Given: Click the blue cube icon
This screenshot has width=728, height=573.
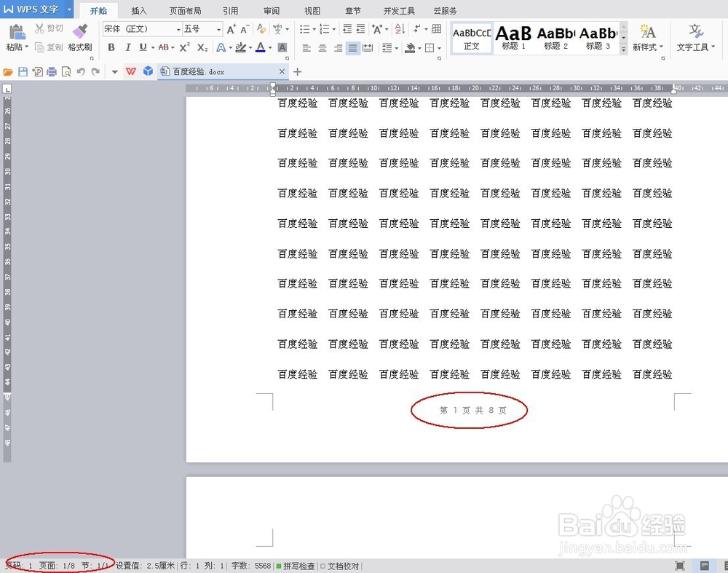Looking at the screenshot, I should click(148, 71).
